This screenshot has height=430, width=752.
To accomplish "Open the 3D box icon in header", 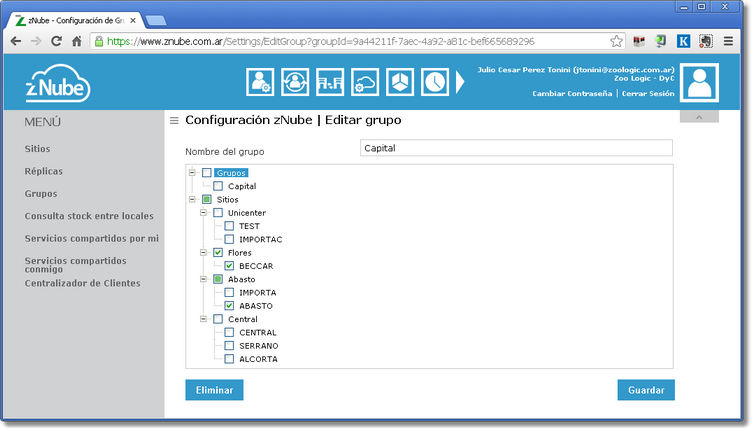I will click(x=399, y=82).
